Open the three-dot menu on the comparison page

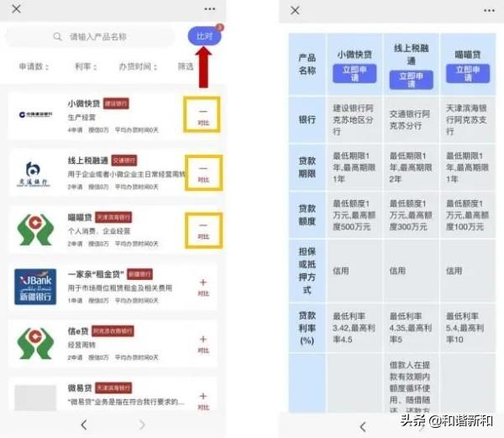tap(489, 11)
